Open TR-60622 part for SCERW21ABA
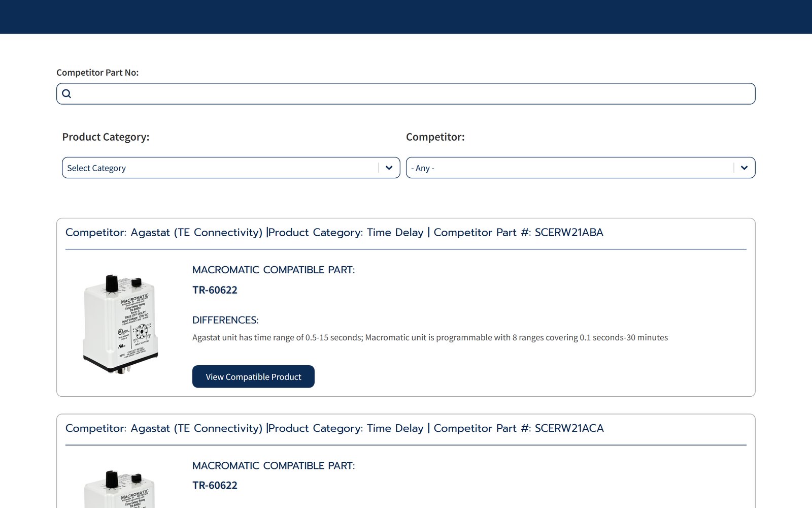The height and width of the screenshot is (508, 812). point(215,290)
